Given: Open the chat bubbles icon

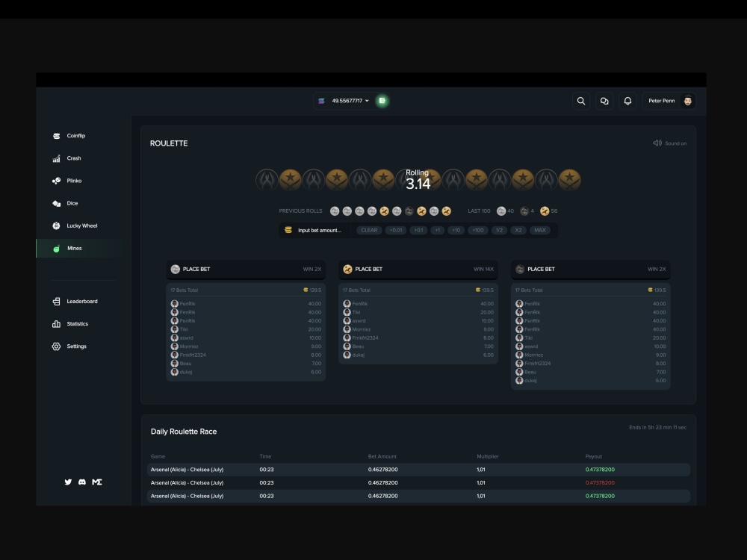Looking at the screenshot, I should pos(604,101).
